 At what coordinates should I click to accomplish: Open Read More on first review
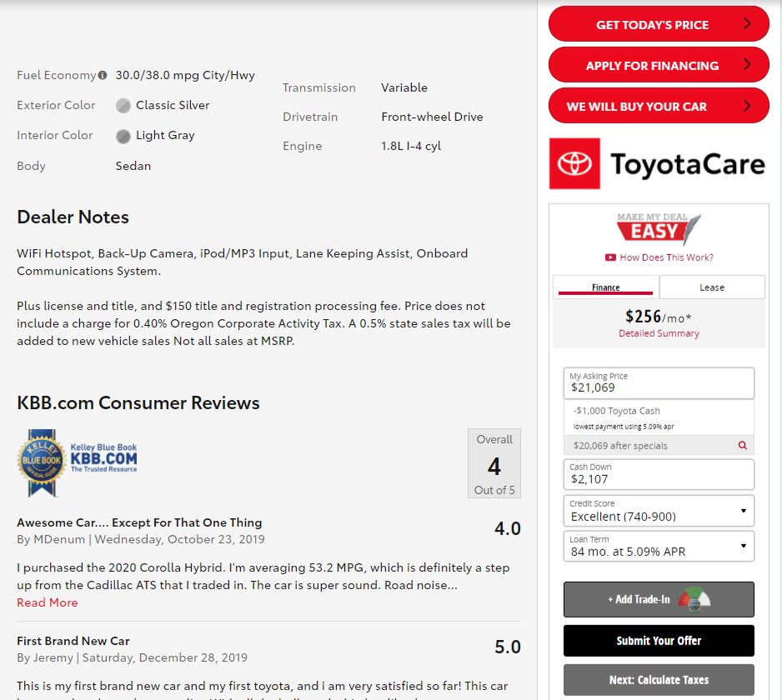click(x=48, y=602)
